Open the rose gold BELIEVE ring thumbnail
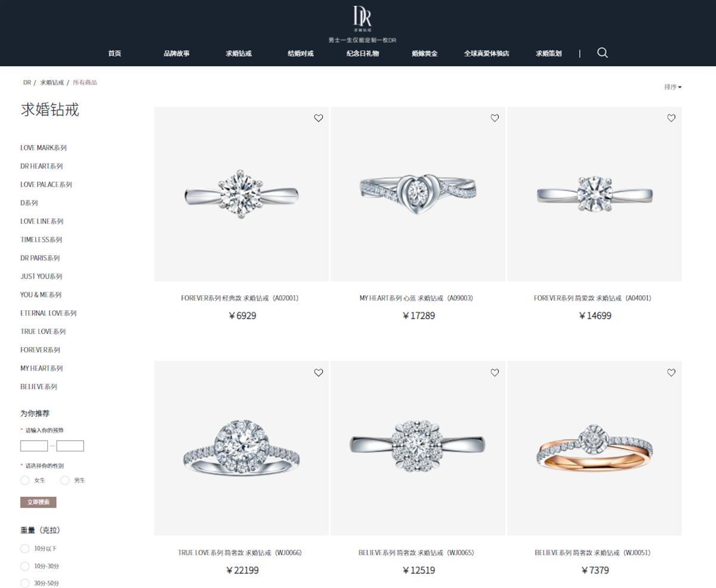Image resolution: width=716 pixels, height=588 pixels. click(594, 448)
